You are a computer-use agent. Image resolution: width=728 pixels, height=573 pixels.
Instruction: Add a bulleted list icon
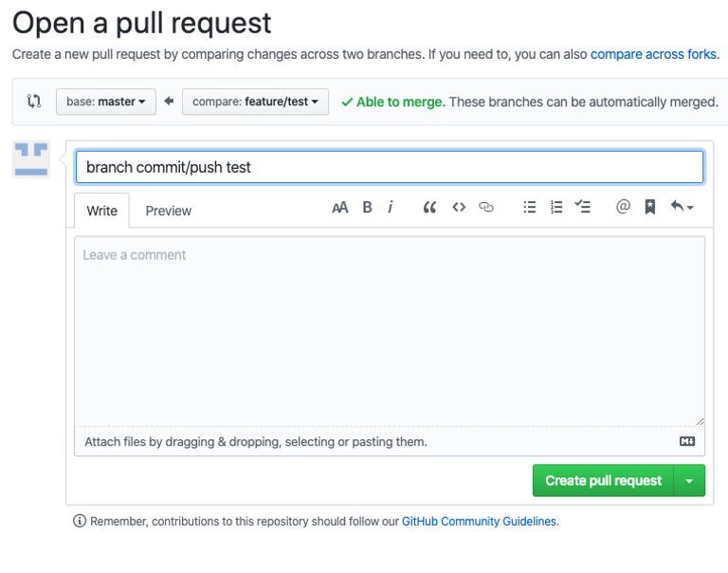click(x=530, y=207)
